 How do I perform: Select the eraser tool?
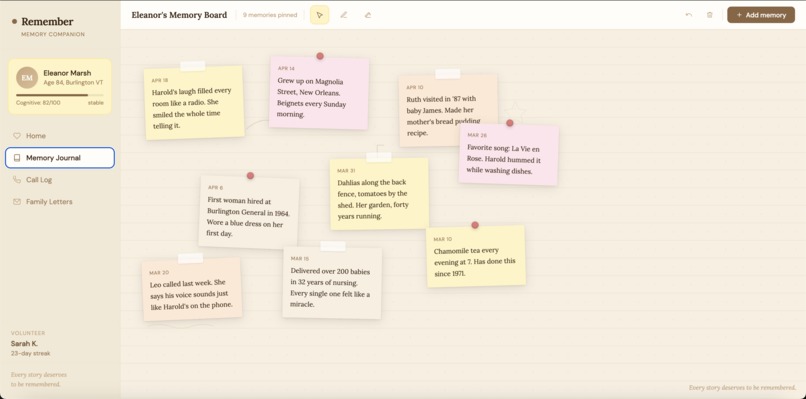point(368,15)
